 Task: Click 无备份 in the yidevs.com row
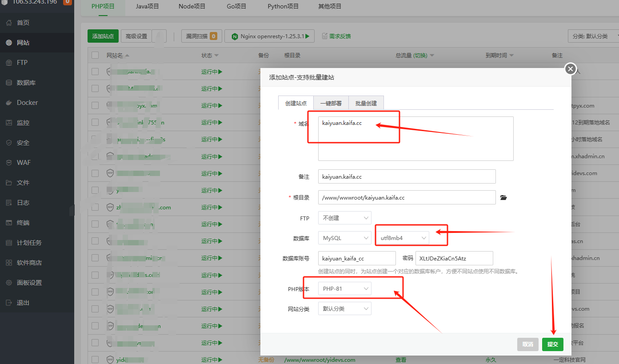pyautogui.click(x=265, y=360)
